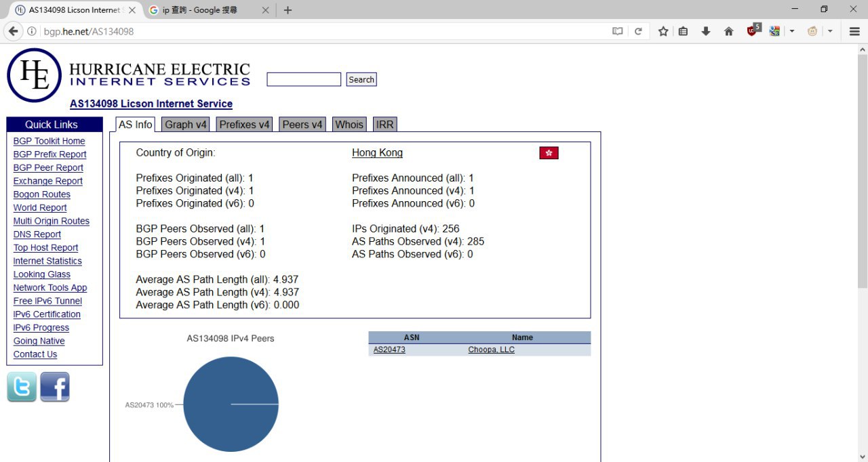Open the Twitter icon link
This screenshot has width=868, height=462.
point(22,387)
